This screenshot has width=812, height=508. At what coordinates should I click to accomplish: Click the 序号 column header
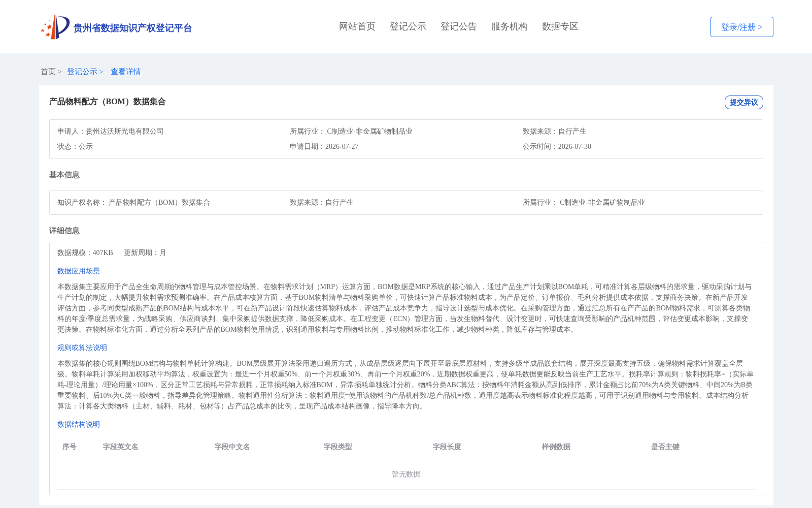point(70,447)
